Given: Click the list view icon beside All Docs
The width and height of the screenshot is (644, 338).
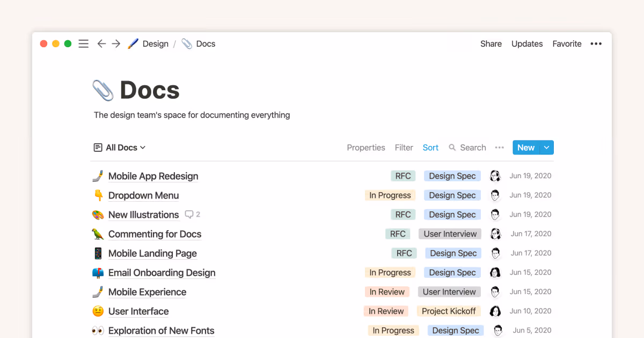Looking at the screenshot, I should point(97,147).
